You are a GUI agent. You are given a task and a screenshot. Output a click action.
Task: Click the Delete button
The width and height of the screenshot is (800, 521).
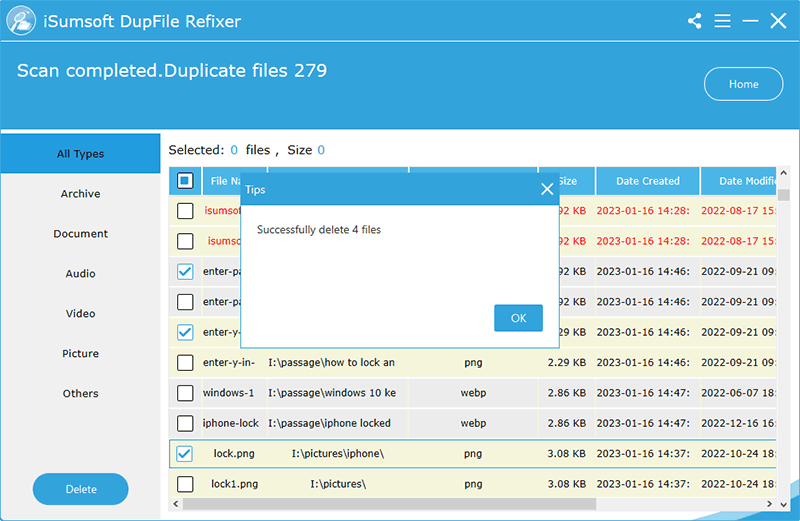(x=81, y=489)
